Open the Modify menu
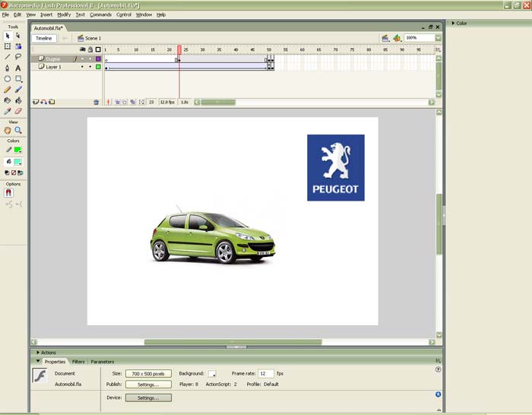Viewport: 532px width, 415px height. [x=64, y=14]
